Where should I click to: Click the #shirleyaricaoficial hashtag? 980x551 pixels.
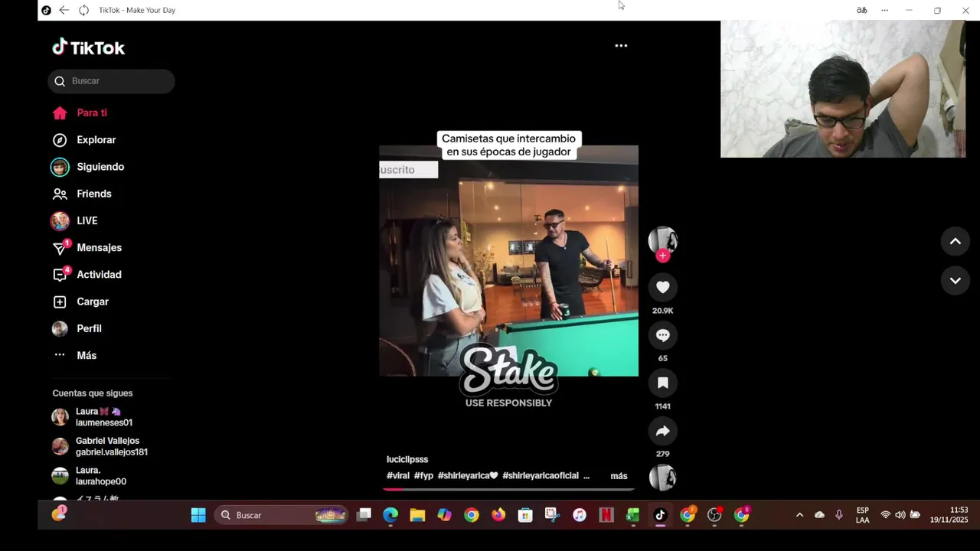coord(541,476)
